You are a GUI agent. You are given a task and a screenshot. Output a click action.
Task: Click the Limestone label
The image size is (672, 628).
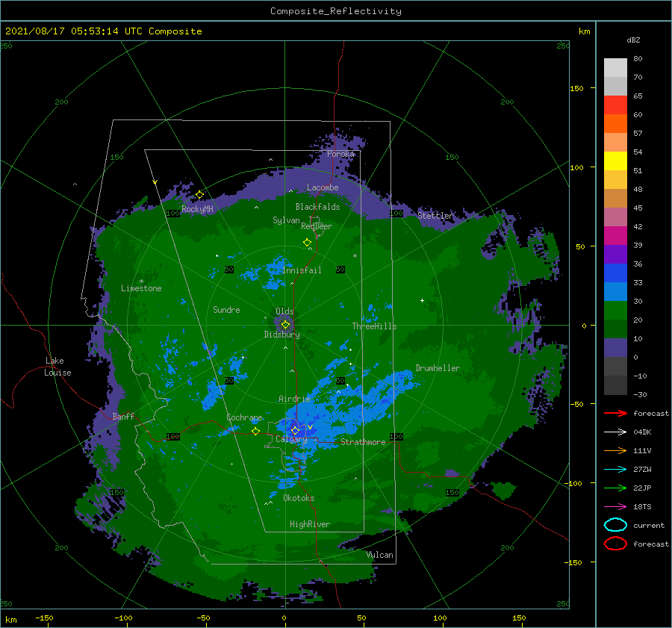141,288
